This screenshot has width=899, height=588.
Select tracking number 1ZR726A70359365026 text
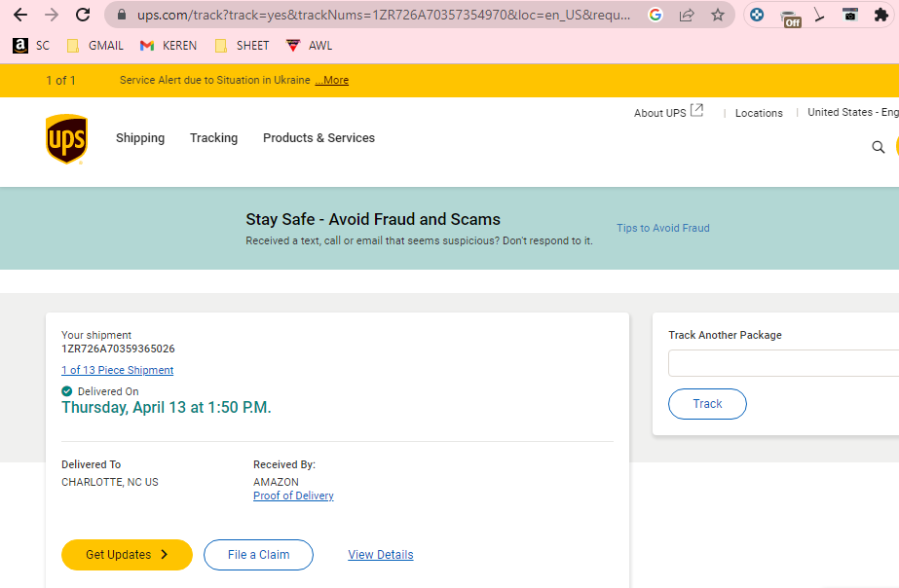(118, 349)
